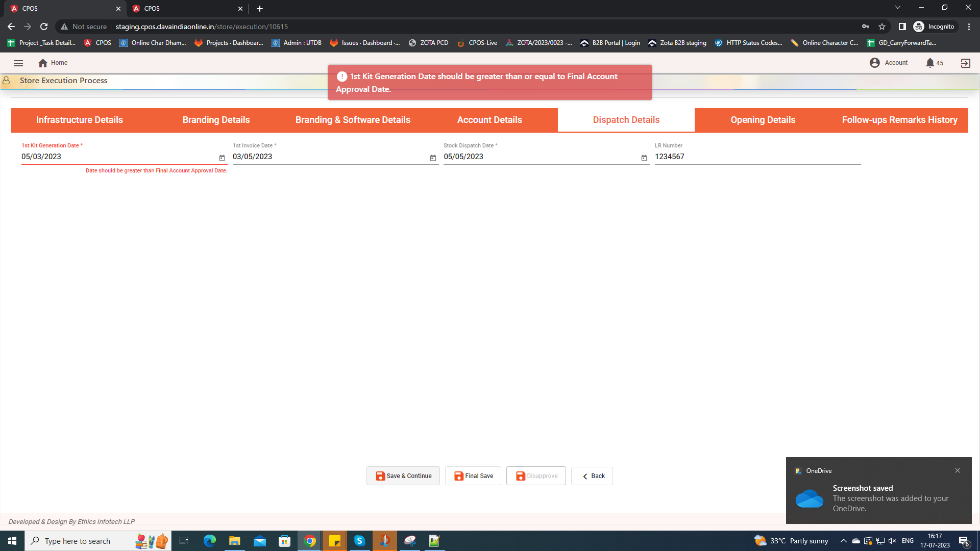
Task: Open Skype from the taskbar
Action: point(359,541)
